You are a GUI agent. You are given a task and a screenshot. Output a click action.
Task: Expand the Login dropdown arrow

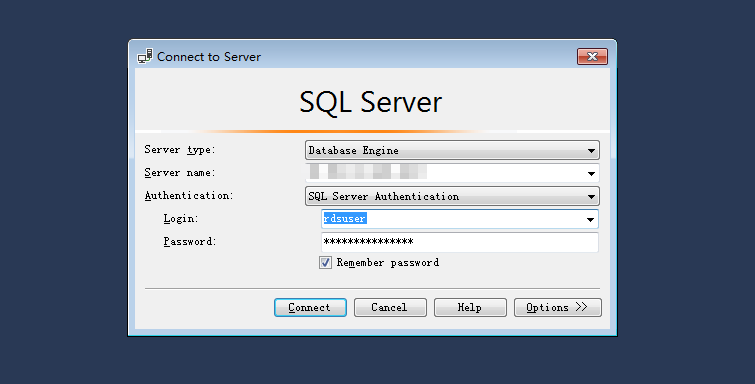(x=590, y=220)
